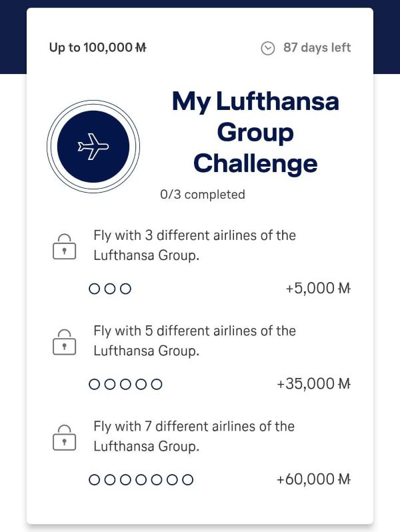
Task: Click the 87 days left label
Action: tap(317, 48)
